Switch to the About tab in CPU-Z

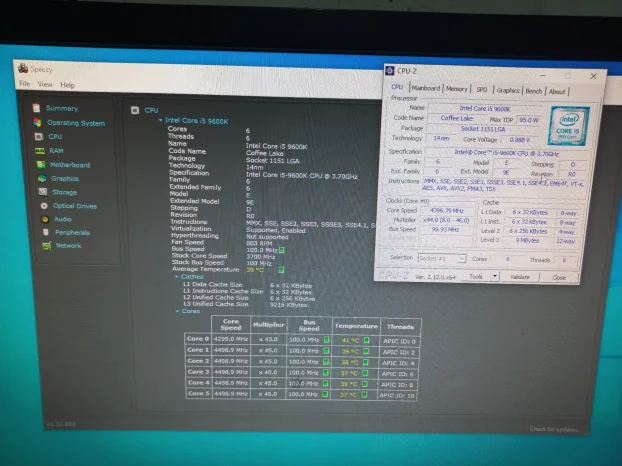[x=557, y=92]
